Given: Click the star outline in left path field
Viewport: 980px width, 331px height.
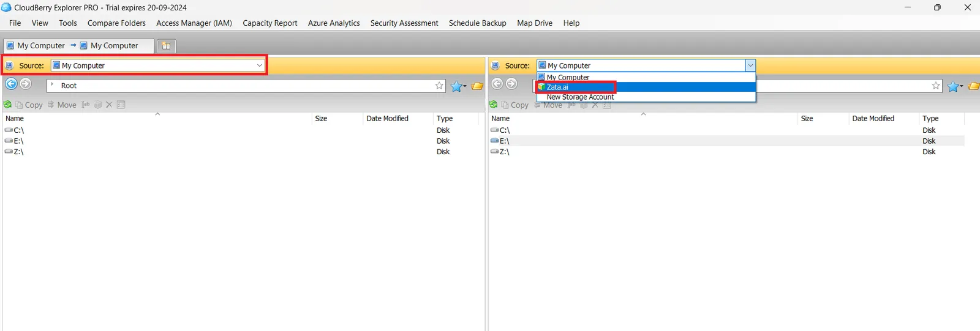Looking at the screenshot, I should tap(439, 86).
